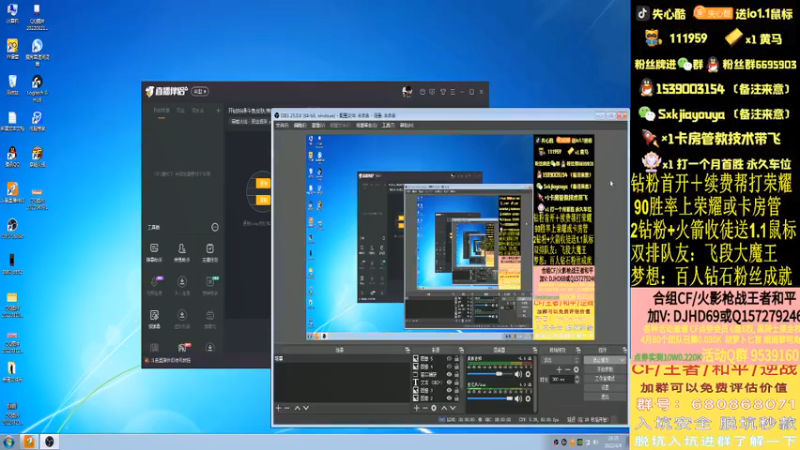Open 弹幕助手 tool in 直播伴侣 toolbox
This screenshot has height=450, width=800.
pos(154,252)
